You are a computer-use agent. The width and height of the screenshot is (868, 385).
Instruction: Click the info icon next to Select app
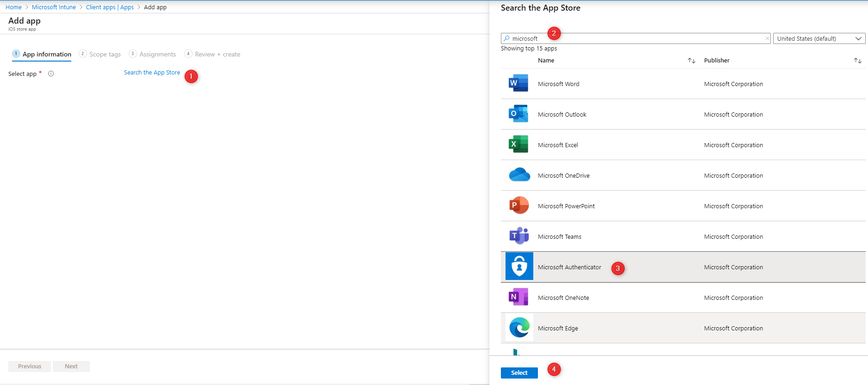(51, 74)
